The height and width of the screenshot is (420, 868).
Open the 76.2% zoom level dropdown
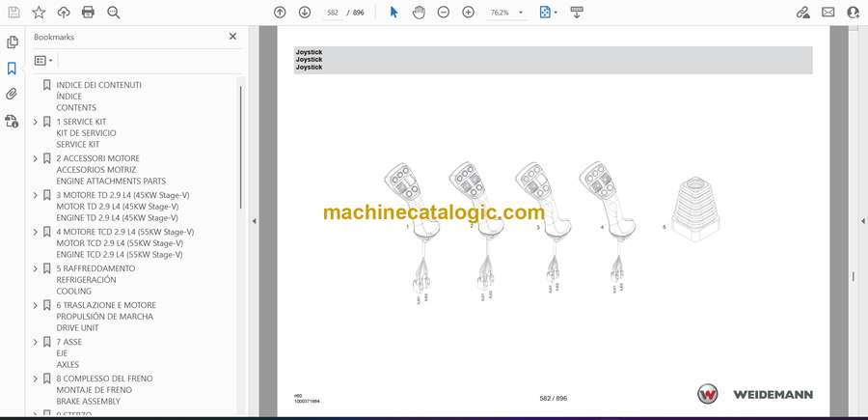coord(522,13)
